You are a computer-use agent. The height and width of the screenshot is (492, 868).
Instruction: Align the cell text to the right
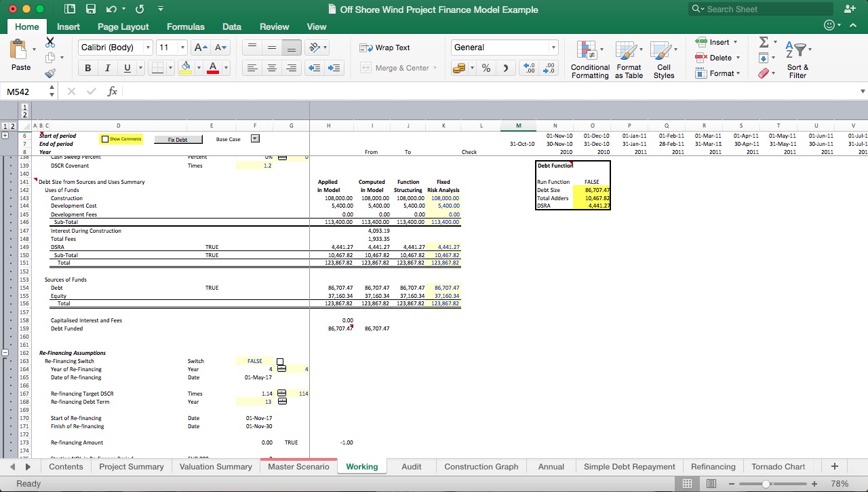click(292, 68)
